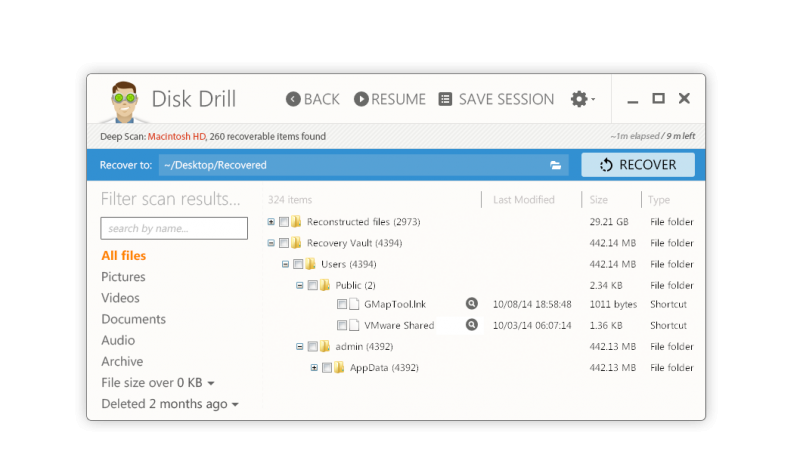
Task: Expand the AppData folder
Action: click(314, 367)
